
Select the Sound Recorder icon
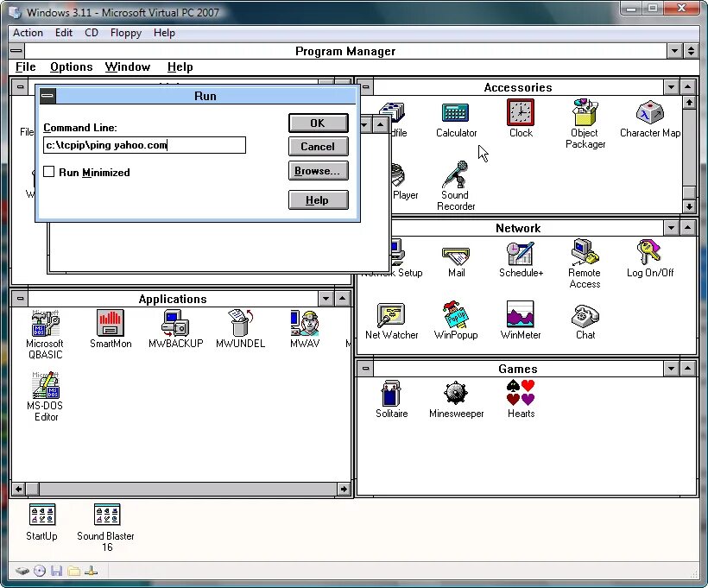456,174
